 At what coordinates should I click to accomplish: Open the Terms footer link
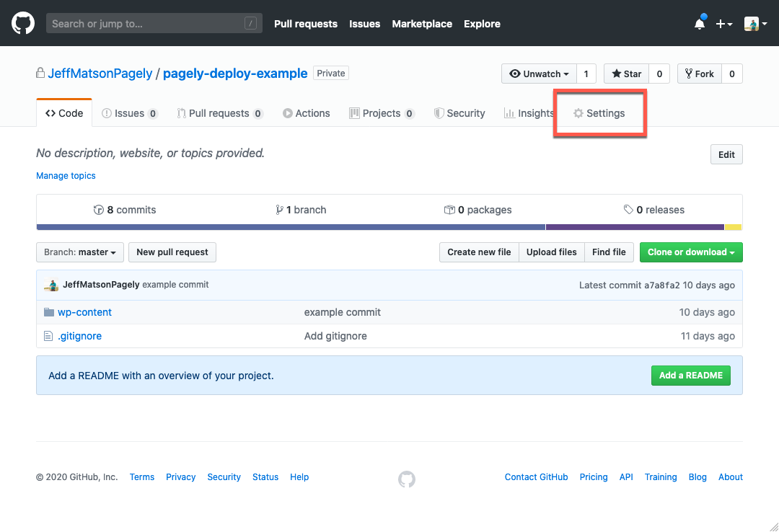point(142,477)
